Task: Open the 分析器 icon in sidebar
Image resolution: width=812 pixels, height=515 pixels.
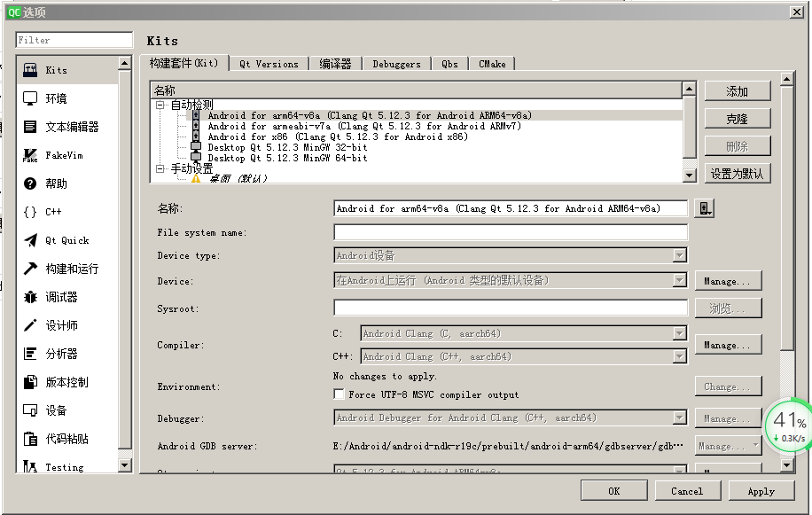Action: point(30,354)
